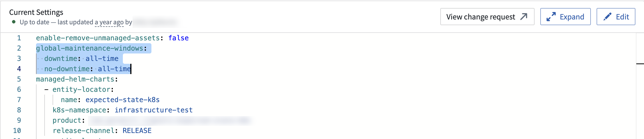Expand the settings editor with the Expand button
The image size is (644, 139).
565,17
